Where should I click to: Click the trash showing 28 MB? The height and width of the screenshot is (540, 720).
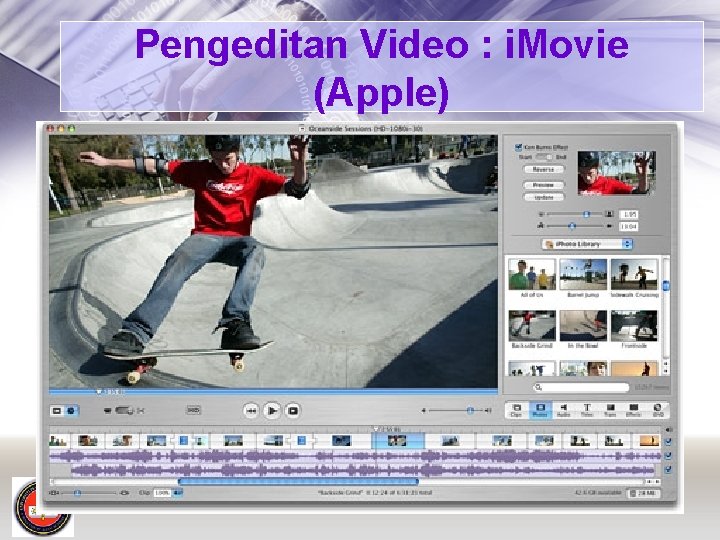tap(644, 493)
